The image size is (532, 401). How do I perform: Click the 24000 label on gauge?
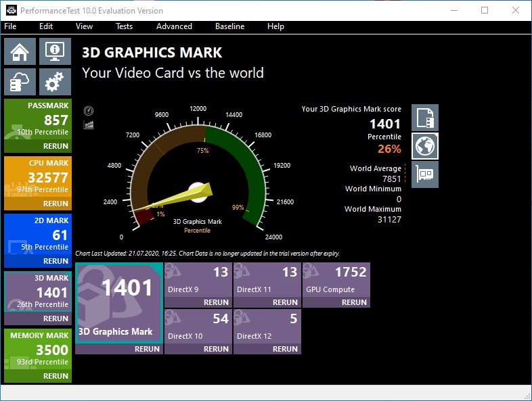(273, 237)
